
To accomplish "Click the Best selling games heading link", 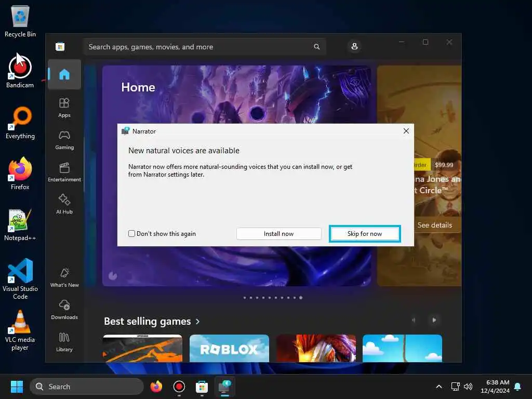I will click(147, 321).
